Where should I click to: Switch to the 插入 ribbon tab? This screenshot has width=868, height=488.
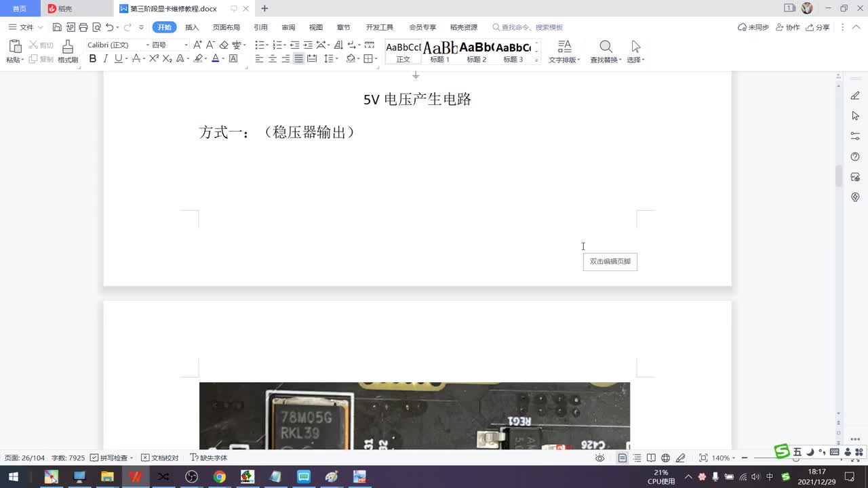(x=192, y=27)
